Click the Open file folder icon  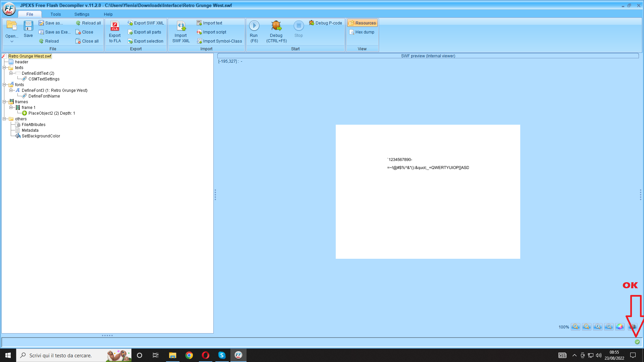[11, 26]
